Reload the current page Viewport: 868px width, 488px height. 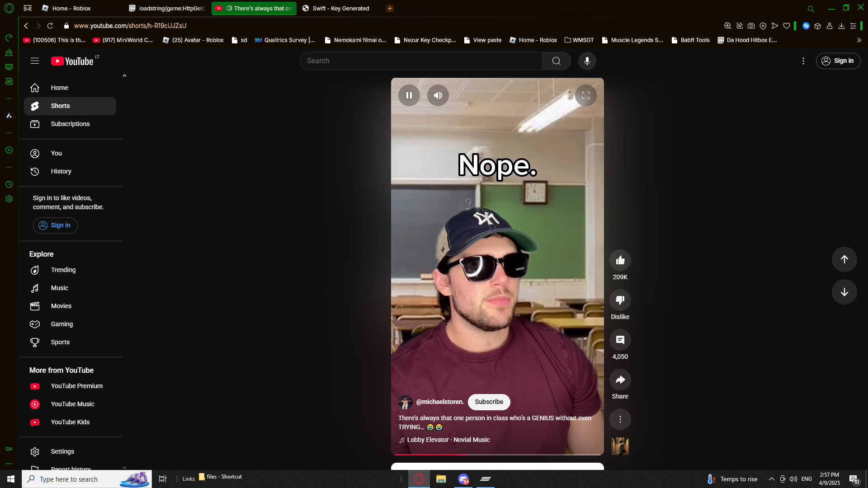click(50, 26)
